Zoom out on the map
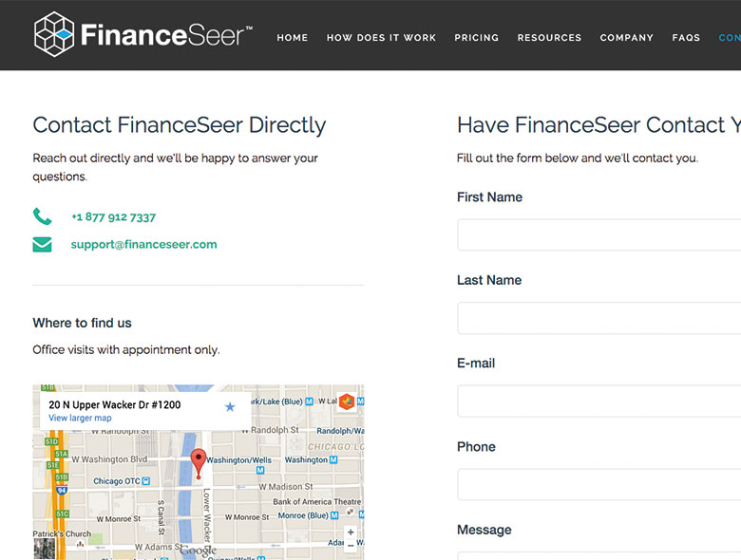 351,546
